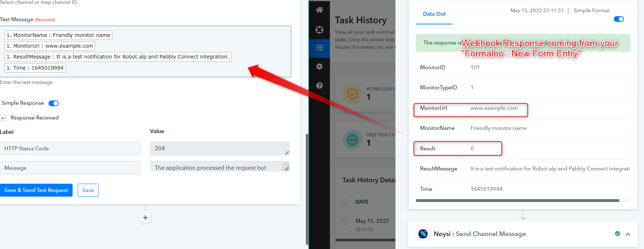Click the timestamp May 15, 2022 23:11:51
This screenshot has height=249, width=644.
click(x=537, y=10)
